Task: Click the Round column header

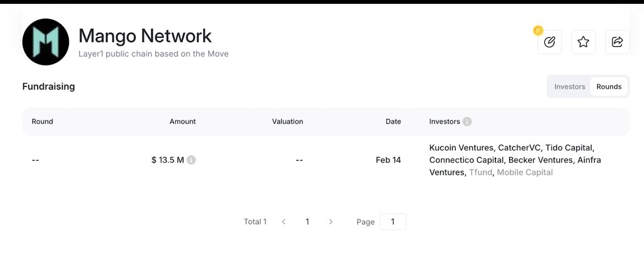Action: pyautogui.click(x=42, y=122)
